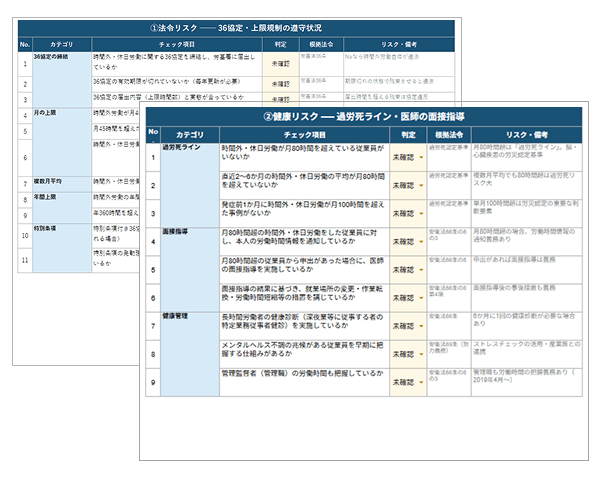Click the check item メンタルヘルス不調の兆候
The image size is (600, 490).
click(x=305, y=354)
